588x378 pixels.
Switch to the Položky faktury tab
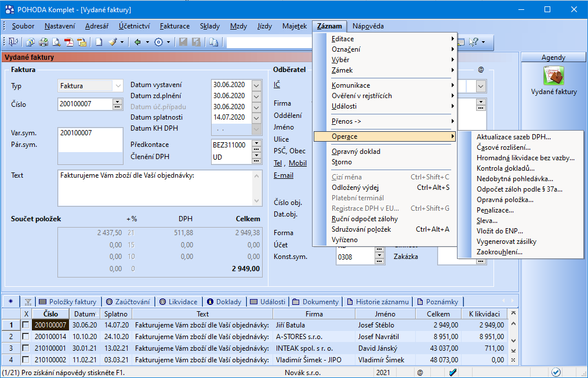coord(67,302)
